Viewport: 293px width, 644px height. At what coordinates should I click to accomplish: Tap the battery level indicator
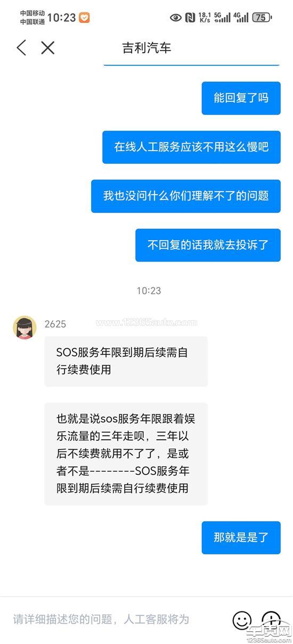[261, 18]
